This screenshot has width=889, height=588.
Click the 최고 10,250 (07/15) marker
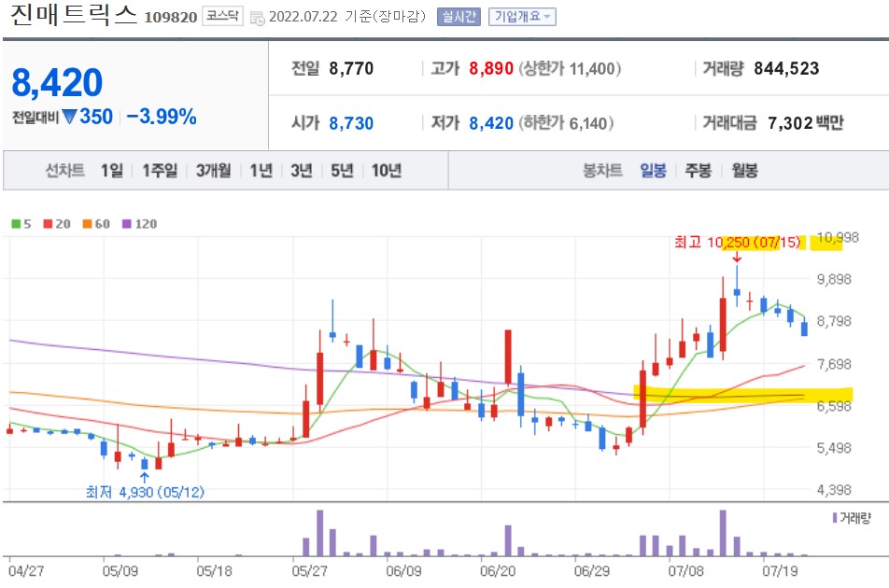point(737,243)
